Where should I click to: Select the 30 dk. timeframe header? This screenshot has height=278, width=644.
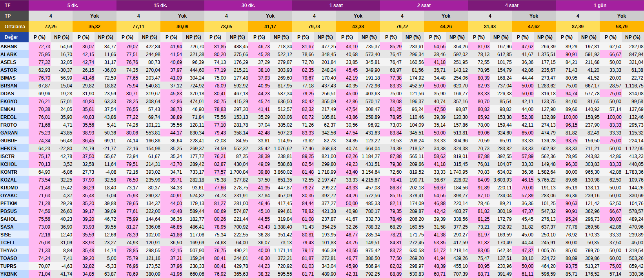248,5
